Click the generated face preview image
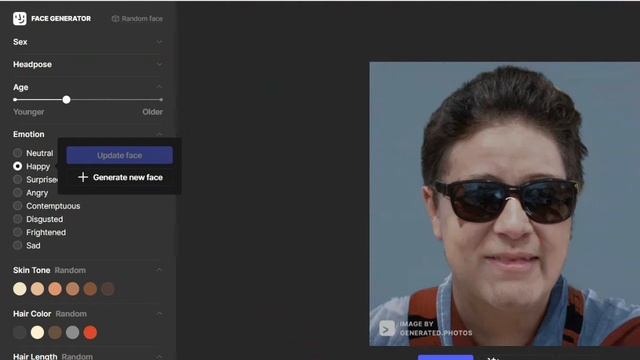 coord(504,204)
